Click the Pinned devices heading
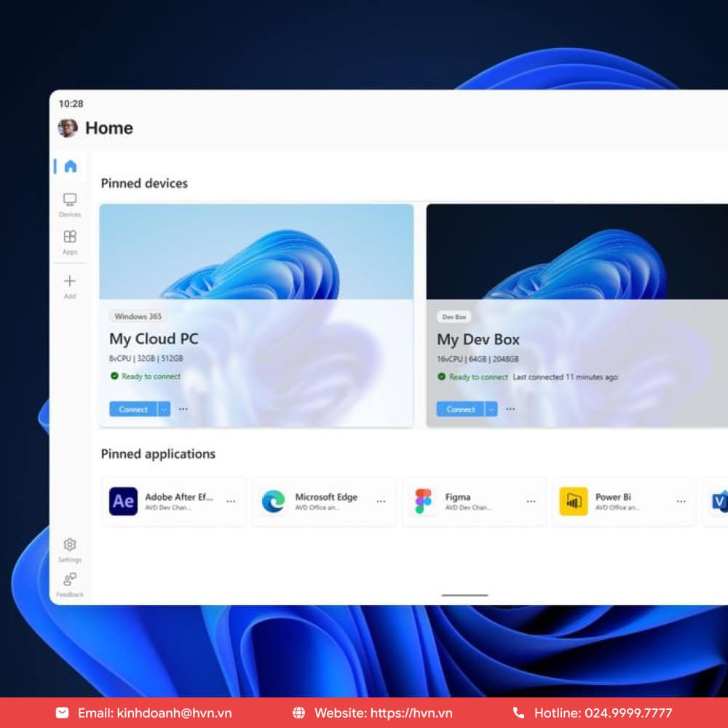 [x=144, y=183]
